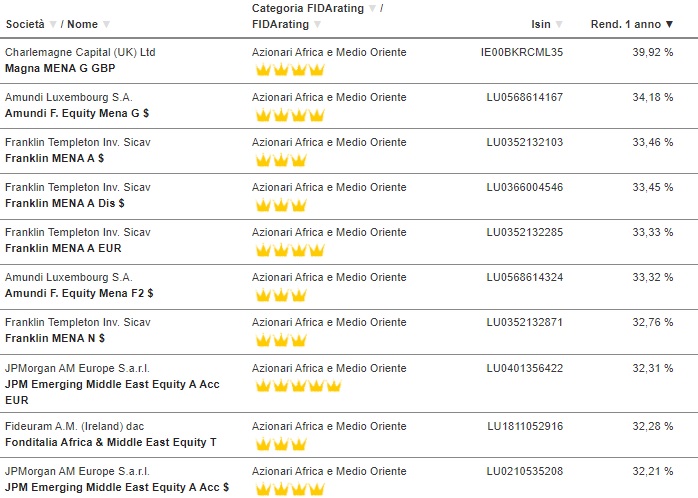The width and height of the screenshot is (698, 498).
Task: Click JPMorgan AM Europe above Acc EUR fund
Action: click(x=77, y=368)
